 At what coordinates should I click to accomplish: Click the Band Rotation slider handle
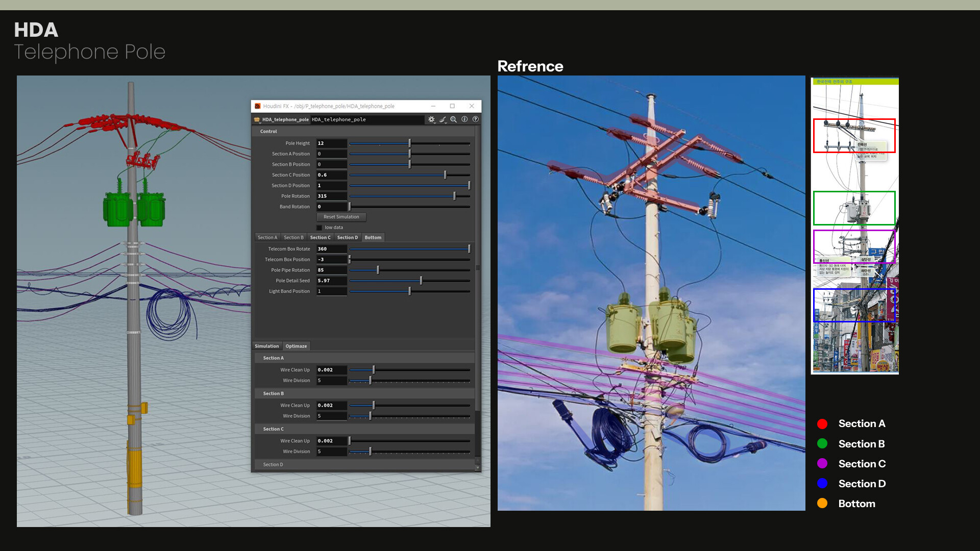click(350, 207)
